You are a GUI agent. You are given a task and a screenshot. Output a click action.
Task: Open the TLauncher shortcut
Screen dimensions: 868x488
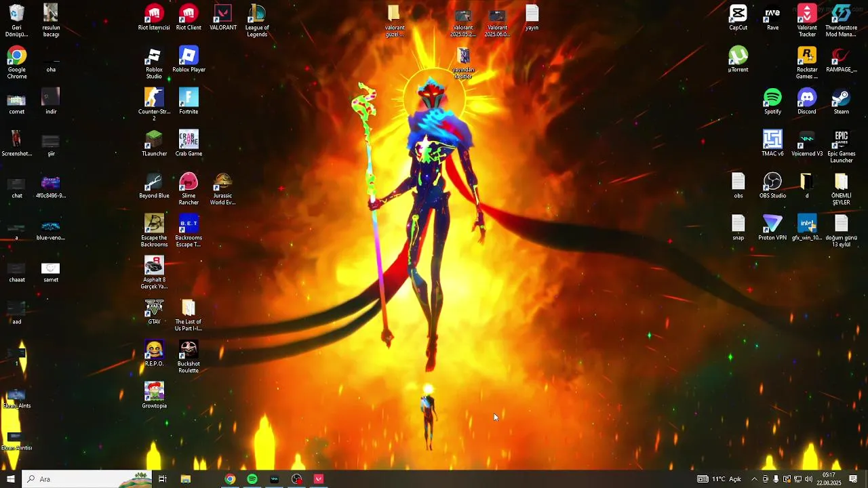click(x=154, y=144)
